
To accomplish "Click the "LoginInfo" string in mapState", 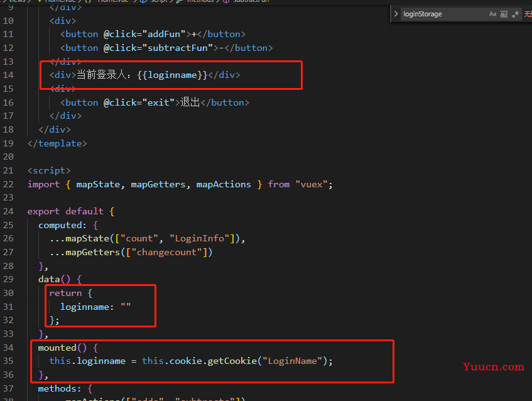I will [x=200, y=238].
